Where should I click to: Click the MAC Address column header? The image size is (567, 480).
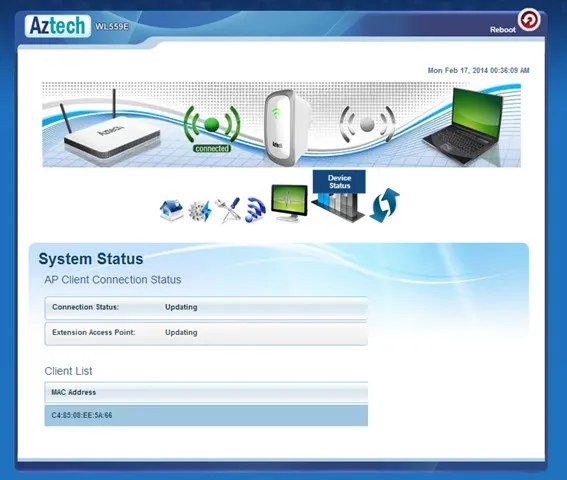coord(74,392)
